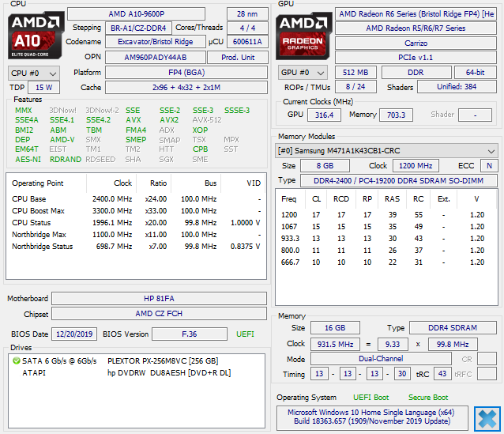The image size is (504, 434).
Task: Expand the Samsung M471A1K43CB1-CRC module dropdown
Action: [386, 150]
